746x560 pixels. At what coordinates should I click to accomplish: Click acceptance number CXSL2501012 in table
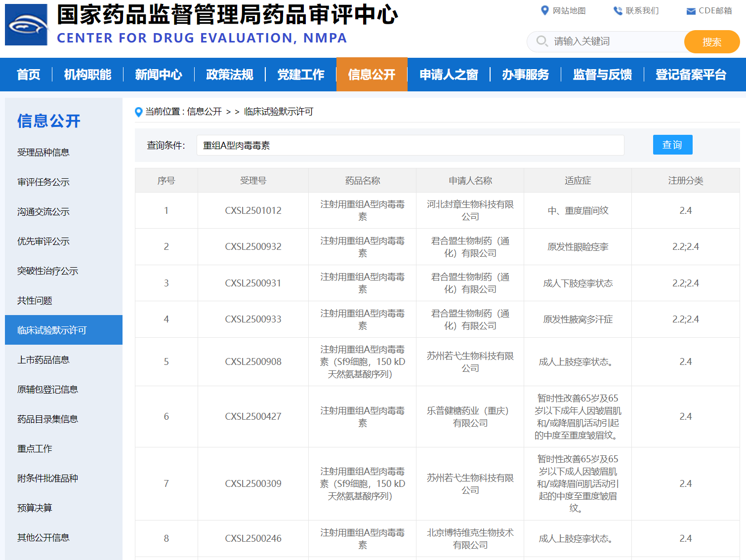tap(253, 210)
